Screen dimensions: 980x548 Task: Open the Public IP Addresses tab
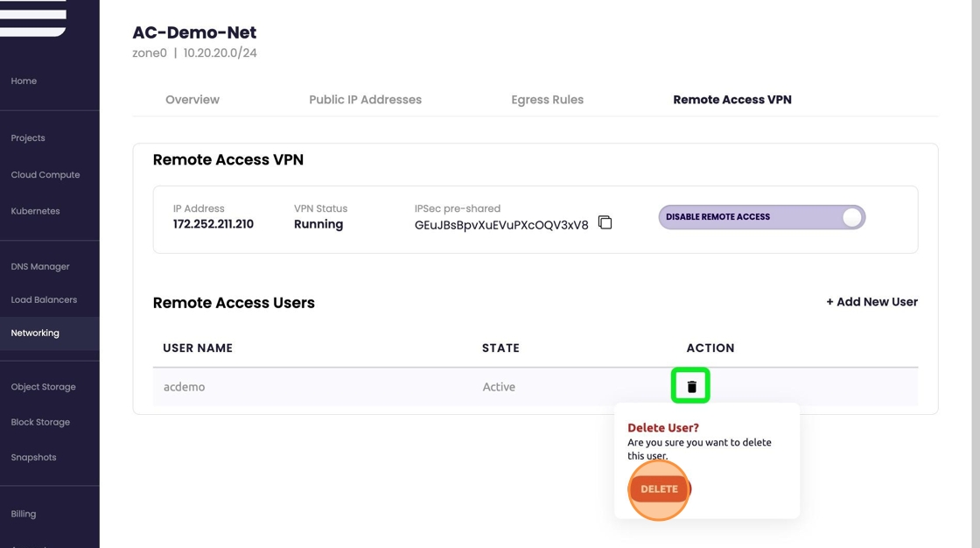[x=365, y=100]
